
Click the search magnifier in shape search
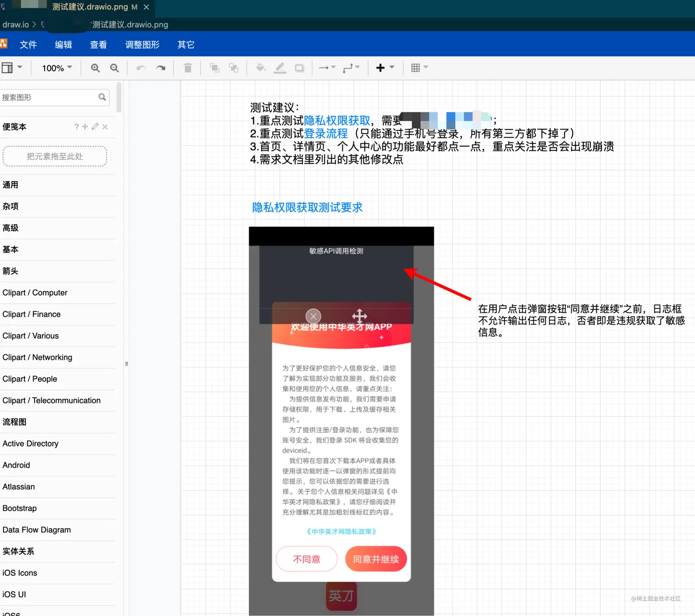pos(102,97)
